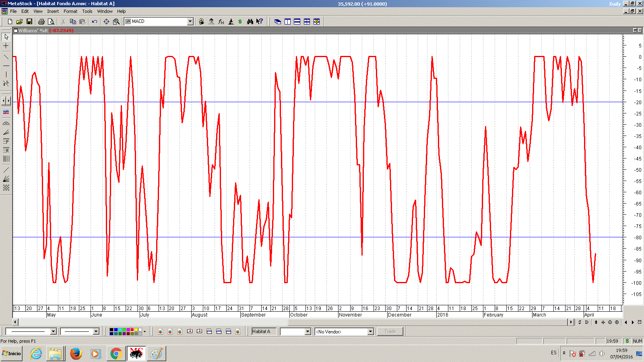Screen dimensions: 644x362
Task: Click the context Help pointer icon
Action: [260, 22]
